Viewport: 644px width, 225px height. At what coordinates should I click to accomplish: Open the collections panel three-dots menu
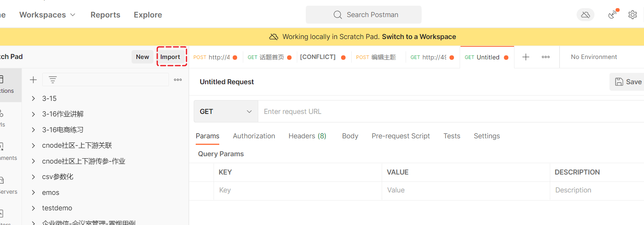tap(178, 80)
